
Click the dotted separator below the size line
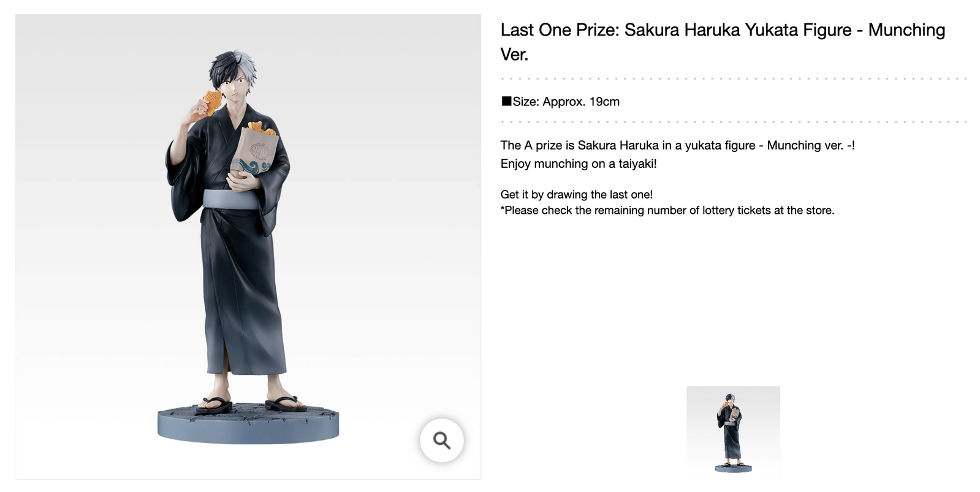pyautogui.click(x=734, y=122)
